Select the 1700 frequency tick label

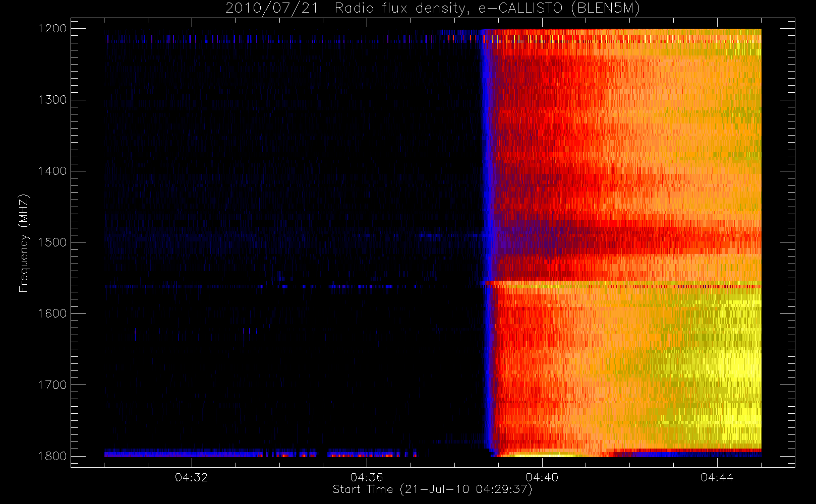pos(52,385)
